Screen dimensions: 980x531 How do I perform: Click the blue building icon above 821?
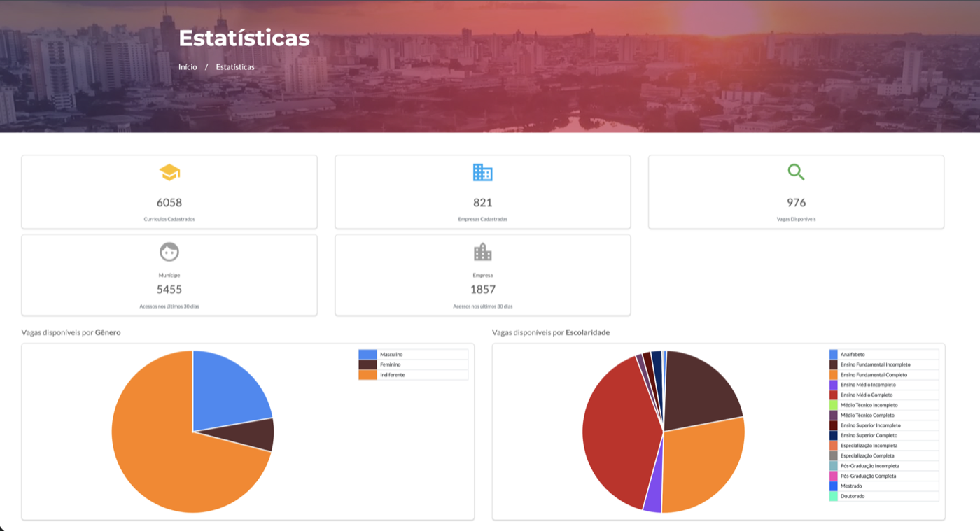pos(482,172)
